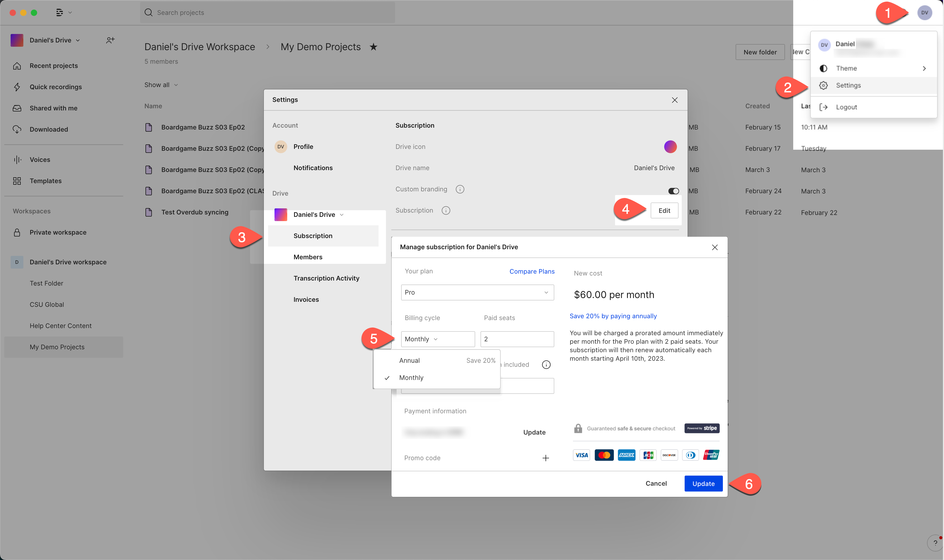Open Test Folder in workspace list
Screen dimensions: 944x560
coord(46,283)
